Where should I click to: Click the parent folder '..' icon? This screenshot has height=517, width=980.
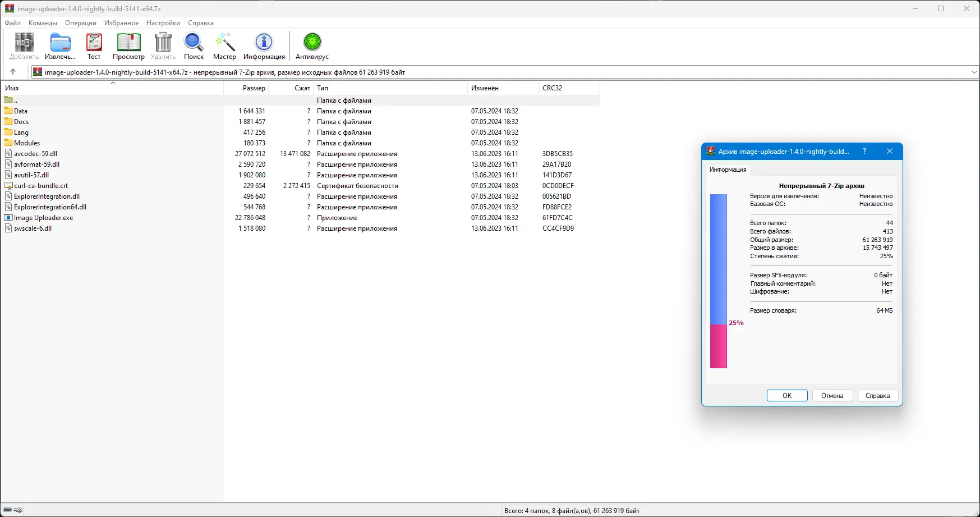(x=8, y=100)
